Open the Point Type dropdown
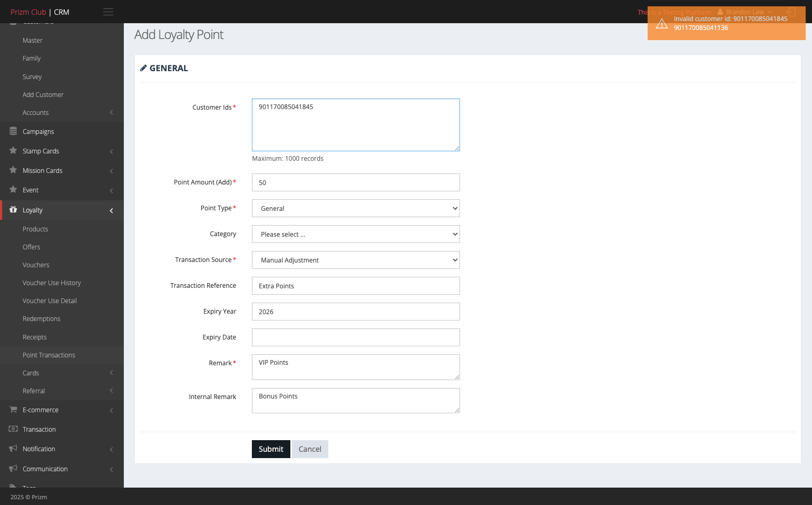The height and width of the screenshot is (505, 812). tap(356, 208)
